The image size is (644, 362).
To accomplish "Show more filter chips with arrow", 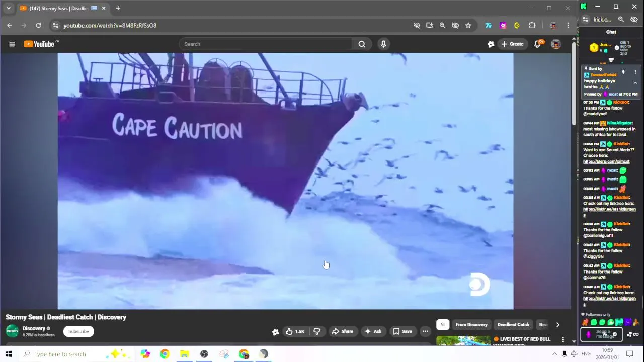I will point(557,325).
